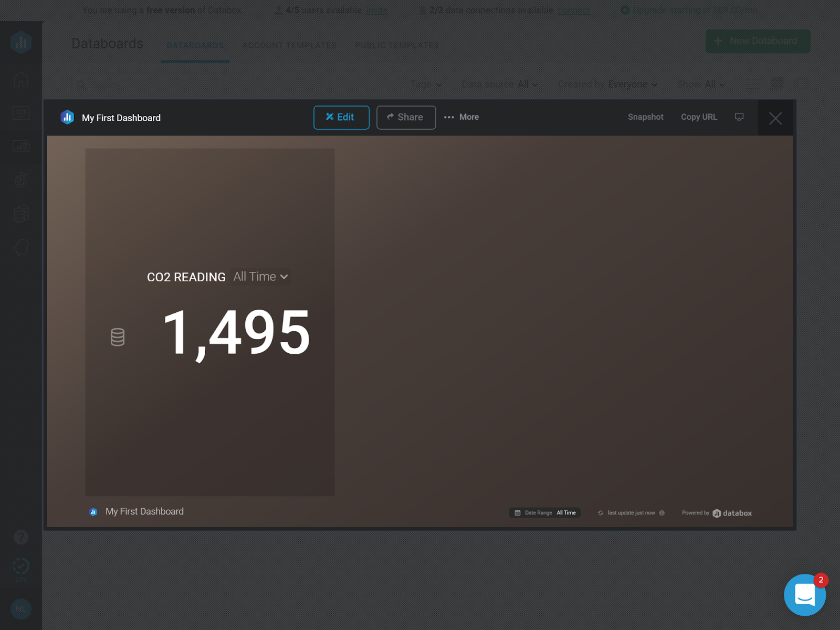Select the Metrics sidebar icon
This screenshot has height=630, width=840.
20,113
